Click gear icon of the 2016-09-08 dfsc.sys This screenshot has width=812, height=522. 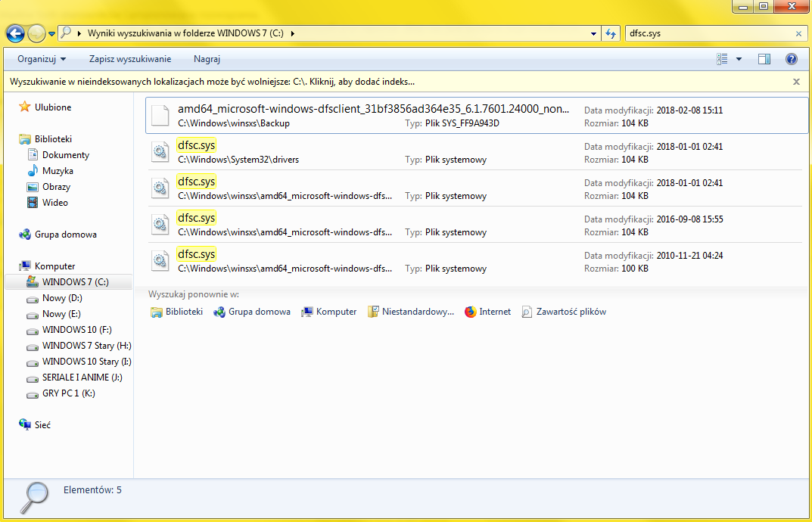click(160, 225)
